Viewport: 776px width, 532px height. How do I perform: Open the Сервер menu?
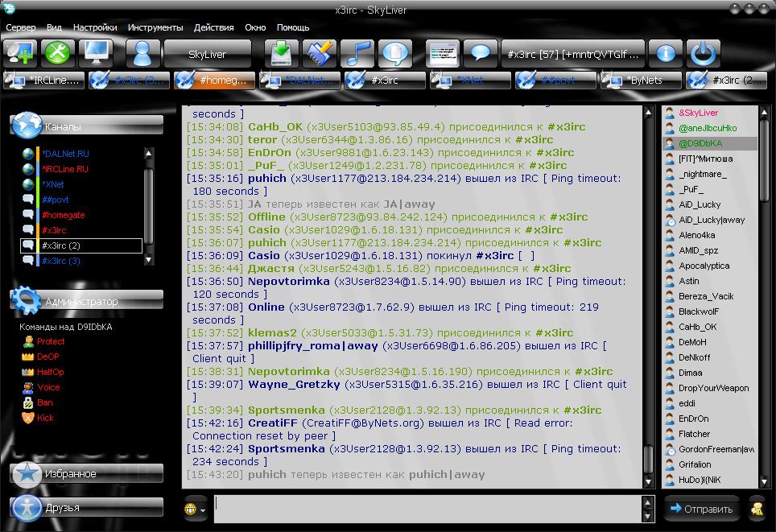click(x=21, y=27)
